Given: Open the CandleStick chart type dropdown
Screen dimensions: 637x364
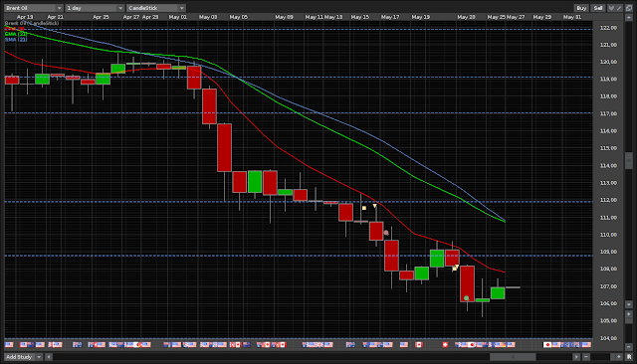Looking at the screenshot, I should (156, 8).
